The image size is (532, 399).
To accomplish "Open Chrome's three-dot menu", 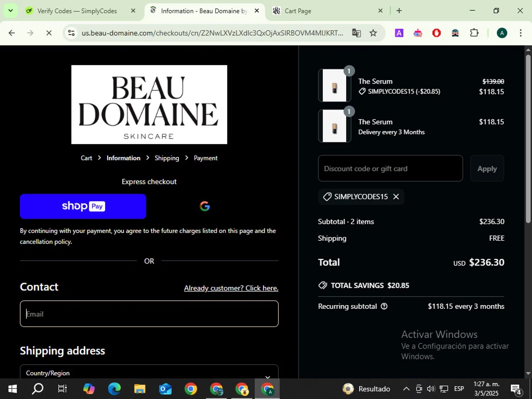I will click(x=520, y=33).
